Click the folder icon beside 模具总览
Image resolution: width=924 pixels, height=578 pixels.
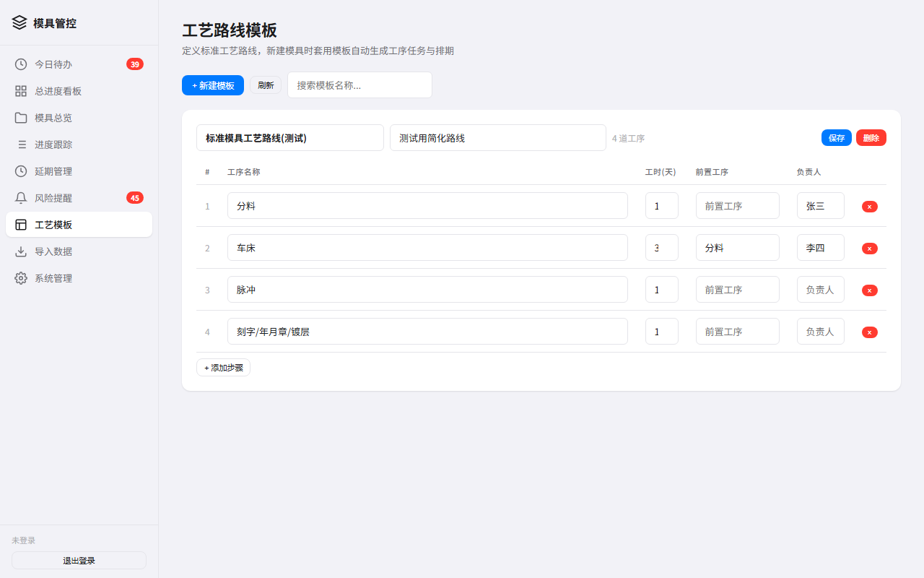(21, 118)
